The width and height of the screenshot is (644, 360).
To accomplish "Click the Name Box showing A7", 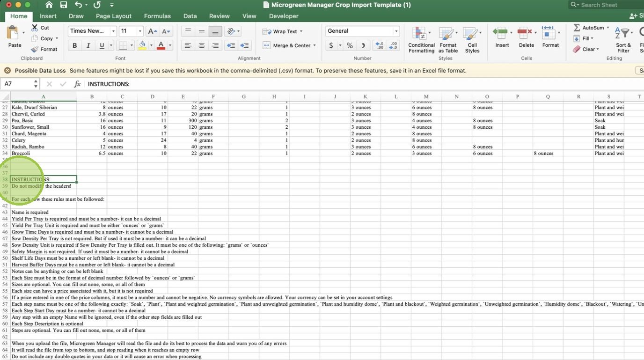I will 20,84.
